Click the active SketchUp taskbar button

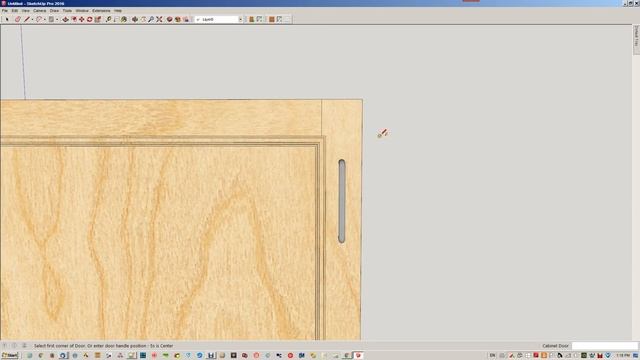(359, 356)
